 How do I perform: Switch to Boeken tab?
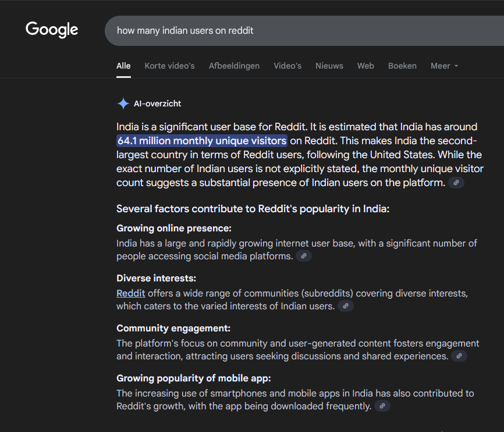402,66
